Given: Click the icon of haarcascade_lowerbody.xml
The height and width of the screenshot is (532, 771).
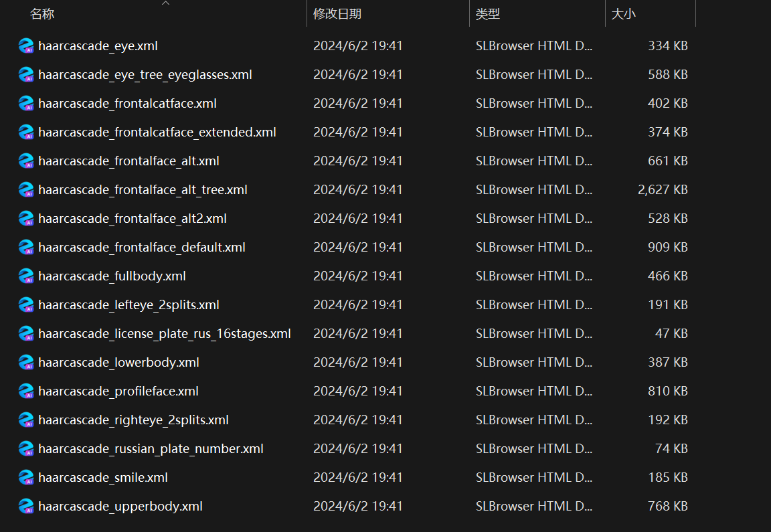Looking at the screenshot, I should click(x=26, y=363).
